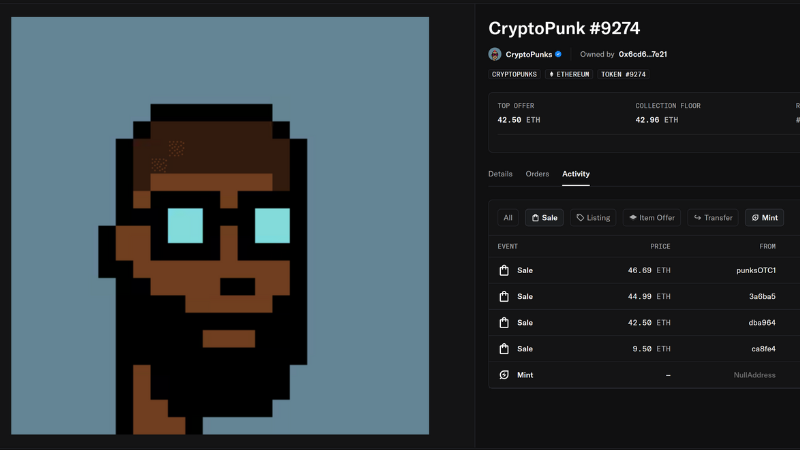Click the mint icon in the Mint row
This screenshot has height=450, width=800.
click(504, 375)
